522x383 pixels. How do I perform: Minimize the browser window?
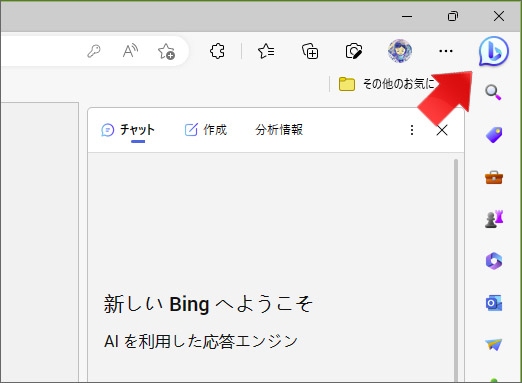(407, 16)
